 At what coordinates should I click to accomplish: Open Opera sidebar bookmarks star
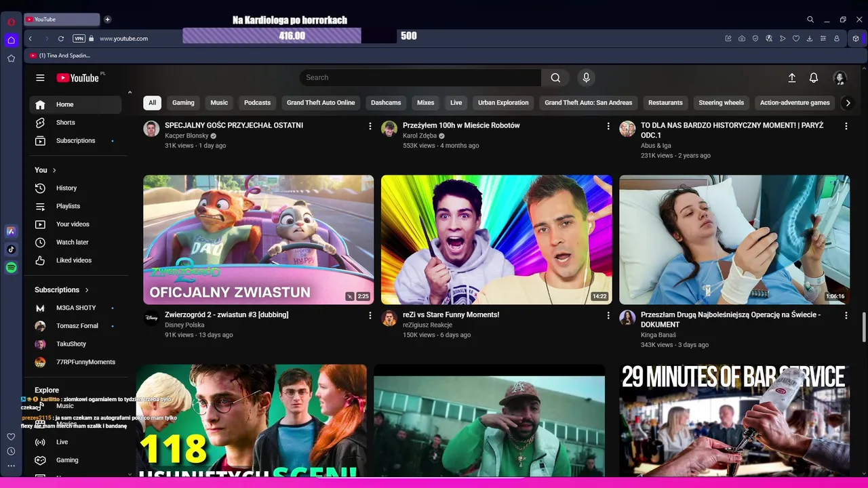click(11, 58)
